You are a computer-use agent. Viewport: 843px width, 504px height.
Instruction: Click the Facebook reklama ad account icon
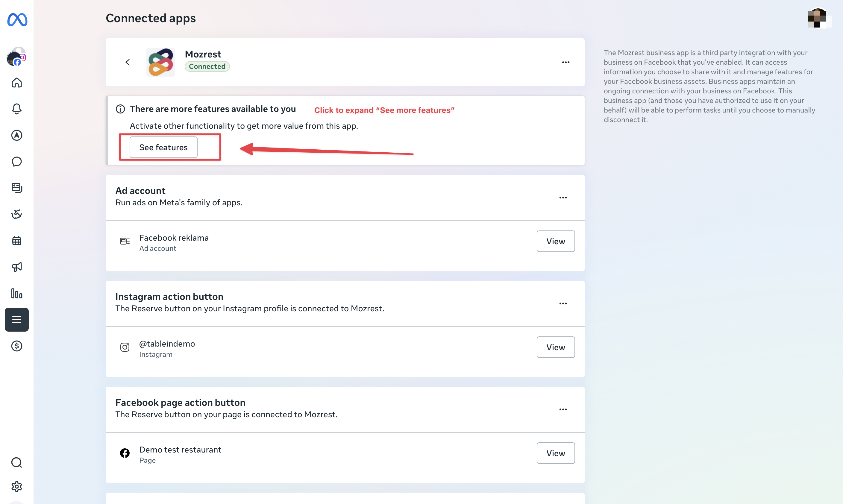tap(125, 242)
